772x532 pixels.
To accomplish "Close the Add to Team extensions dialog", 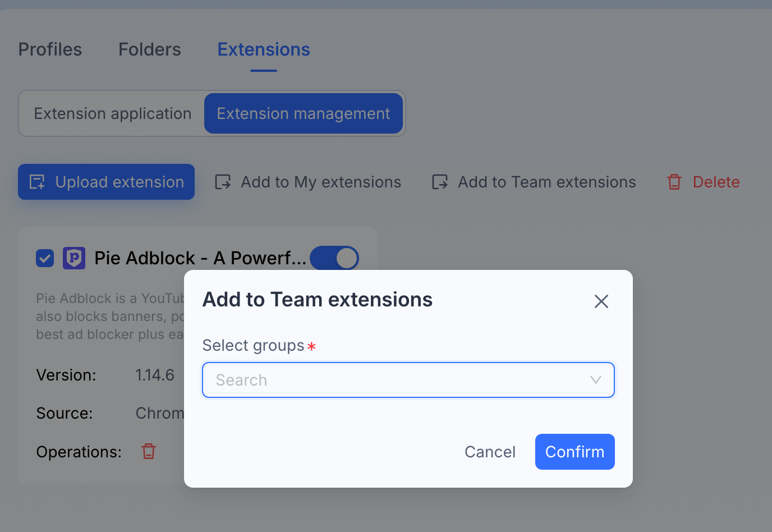I will [x=601, y=301].
